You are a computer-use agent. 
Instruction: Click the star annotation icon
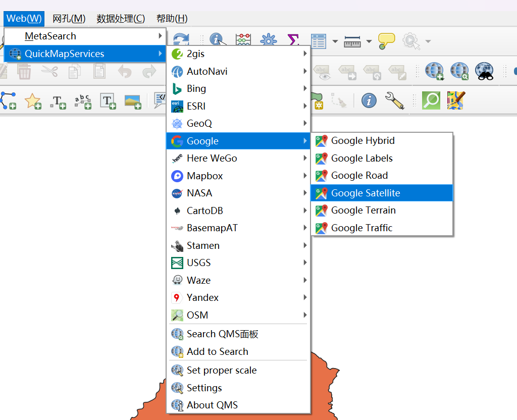(x=33, y=101)
